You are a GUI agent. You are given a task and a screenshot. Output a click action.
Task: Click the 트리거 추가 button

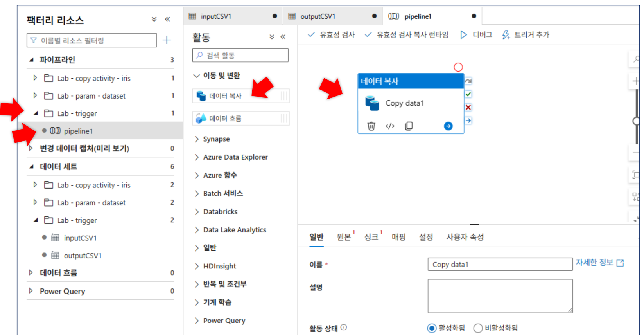point(526,35)
